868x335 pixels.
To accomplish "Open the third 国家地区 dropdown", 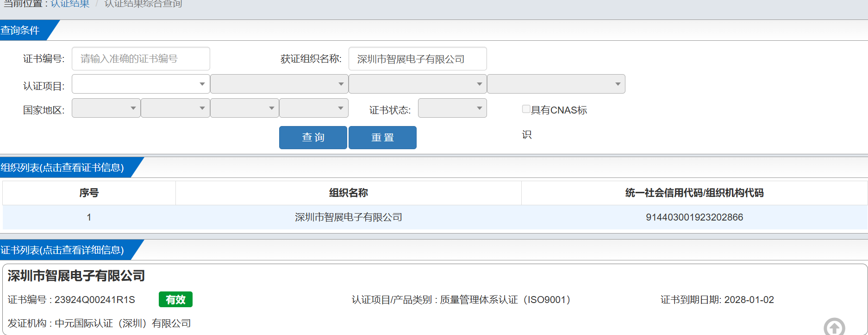I will point(244,108).
